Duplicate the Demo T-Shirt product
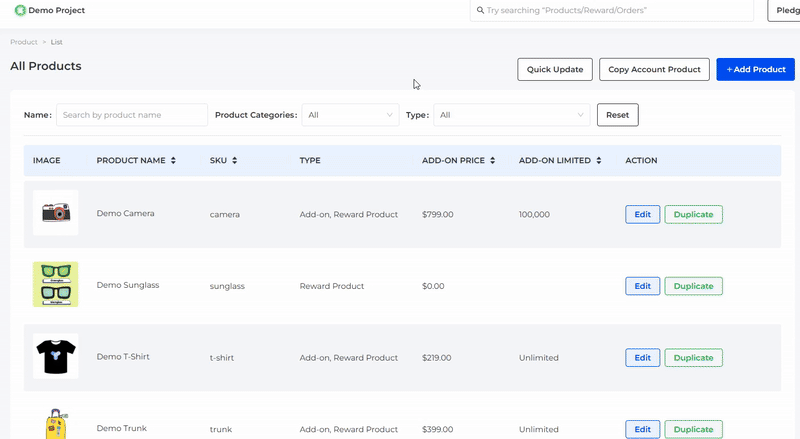This screenshot has width=800, height=439. pos(693,357)
